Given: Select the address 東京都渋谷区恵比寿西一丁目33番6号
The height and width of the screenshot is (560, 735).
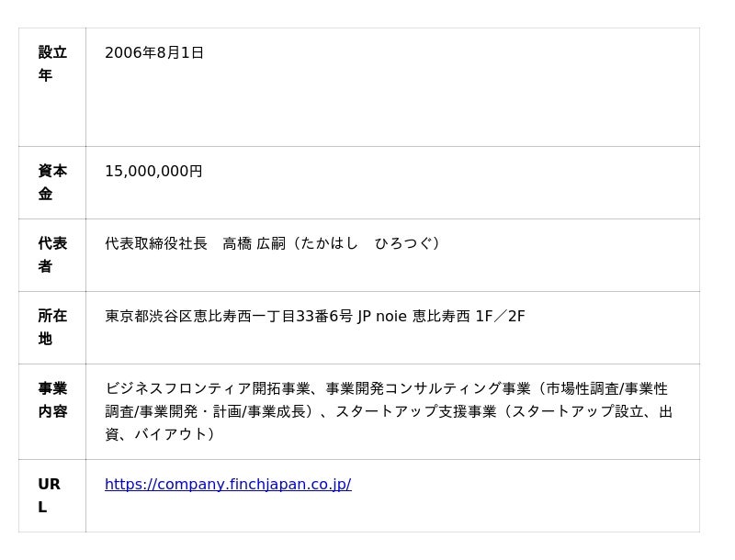Looking at the screenshot, I should pos(228,317).
